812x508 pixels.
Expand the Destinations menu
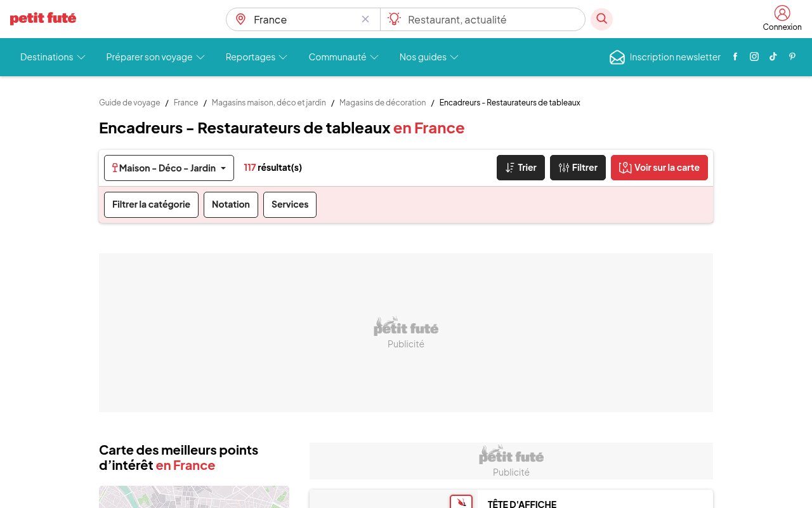click(x=53, y=57)
